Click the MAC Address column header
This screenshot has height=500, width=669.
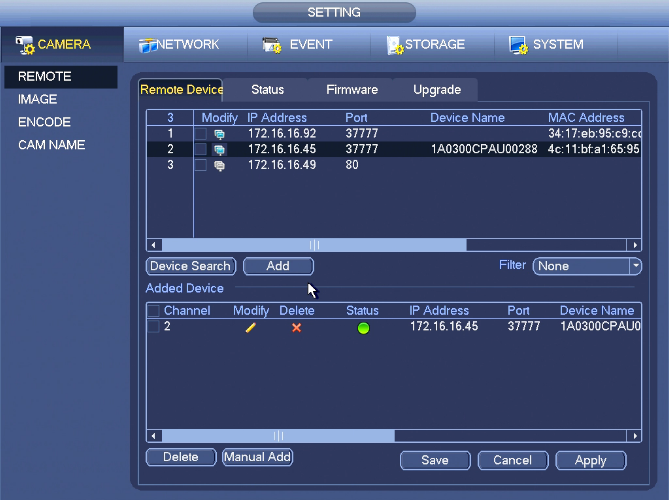coord(586,118)
